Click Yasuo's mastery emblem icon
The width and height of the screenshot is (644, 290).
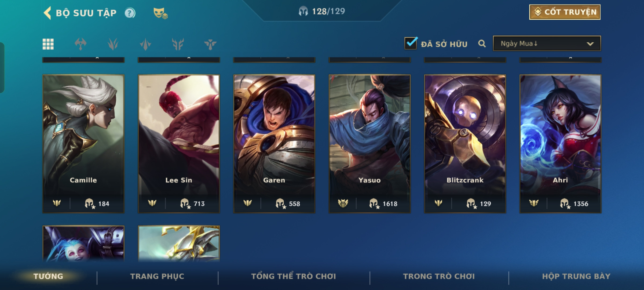coord(343,203)
